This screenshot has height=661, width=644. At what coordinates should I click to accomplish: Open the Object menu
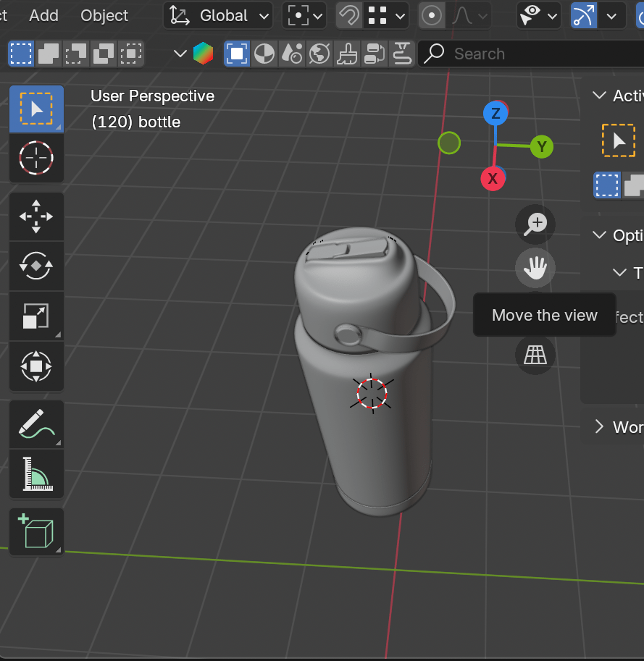tap(104, 15)
